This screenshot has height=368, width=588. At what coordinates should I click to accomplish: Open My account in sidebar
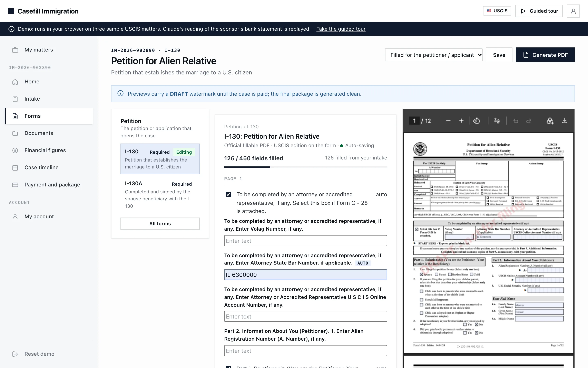click(x=49, y=216)
